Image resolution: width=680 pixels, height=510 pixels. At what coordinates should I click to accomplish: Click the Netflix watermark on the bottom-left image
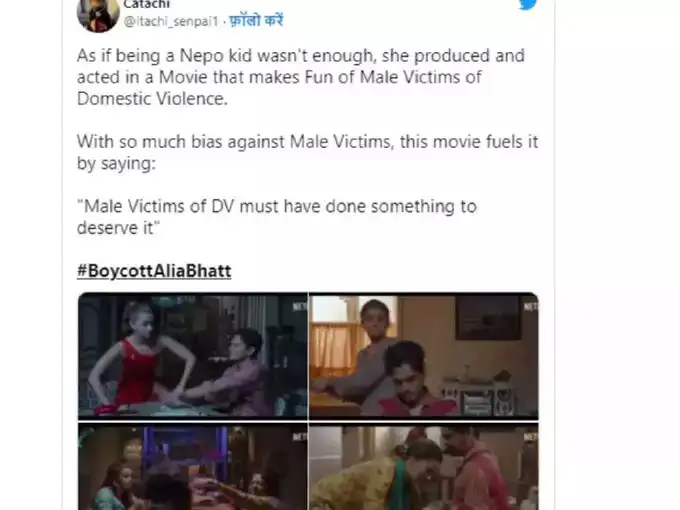point(299,436)
